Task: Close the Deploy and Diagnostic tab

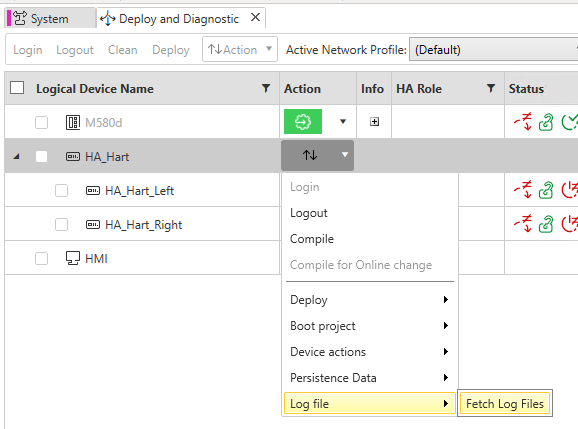Action: 255,17
